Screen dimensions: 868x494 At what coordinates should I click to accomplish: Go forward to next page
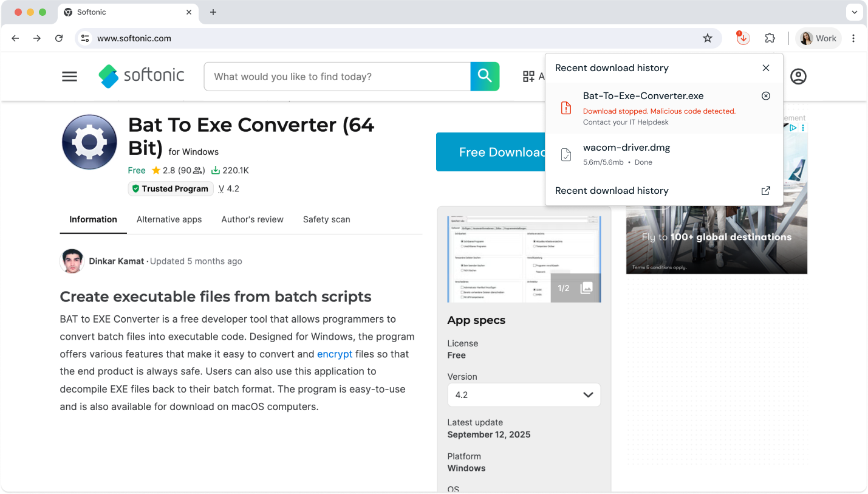[x=37, y=38]
